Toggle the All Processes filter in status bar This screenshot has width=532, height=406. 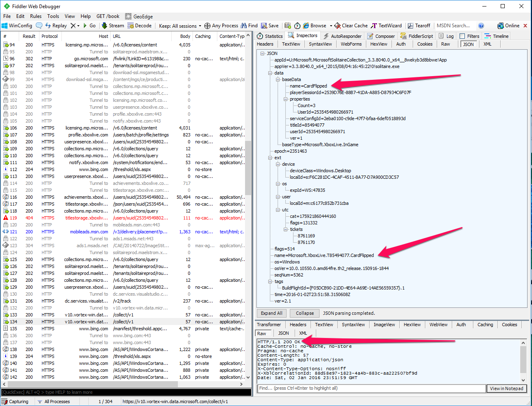click(x=54, y=402)
